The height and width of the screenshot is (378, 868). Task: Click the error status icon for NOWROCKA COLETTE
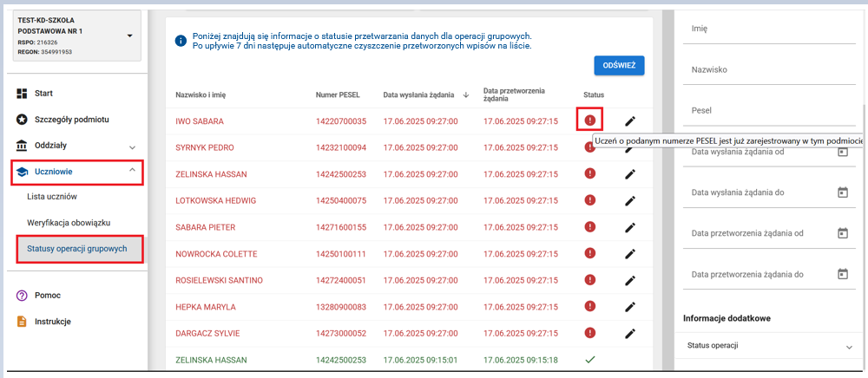point(590,253)
